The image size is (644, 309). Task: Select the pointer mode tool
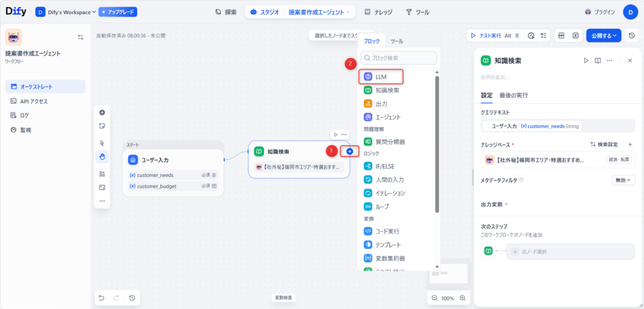point(102,143)
